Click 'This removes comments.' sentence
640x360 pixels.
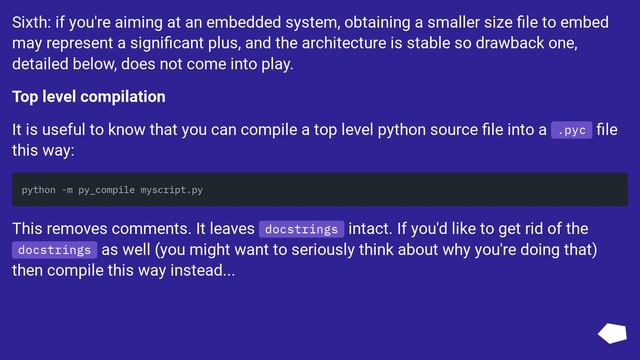click(x=102, y=229)
